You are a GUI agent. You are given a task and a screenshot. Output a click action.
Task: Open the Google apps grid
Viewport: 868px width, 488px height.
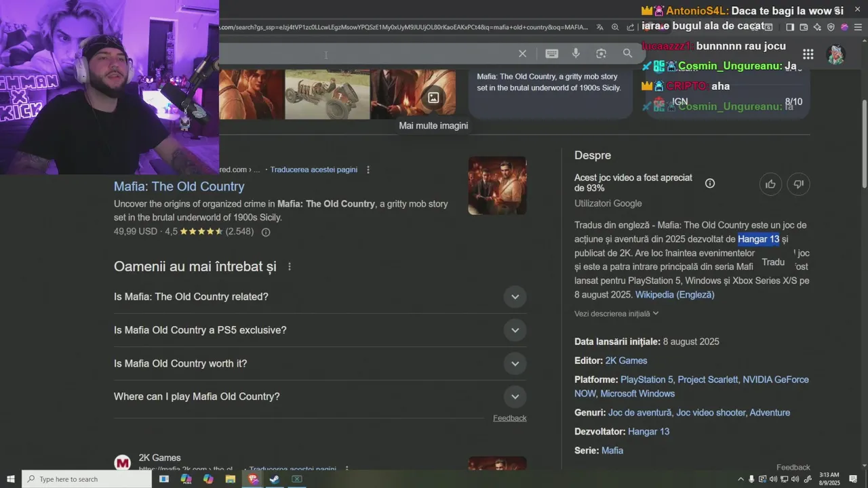(808, 54)
